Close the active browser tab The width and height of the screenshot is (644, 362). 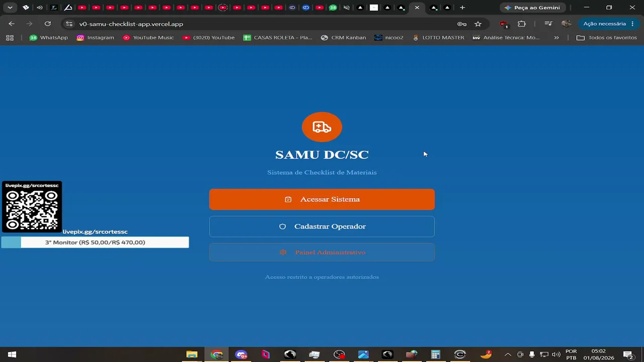[x=417, y=8]
